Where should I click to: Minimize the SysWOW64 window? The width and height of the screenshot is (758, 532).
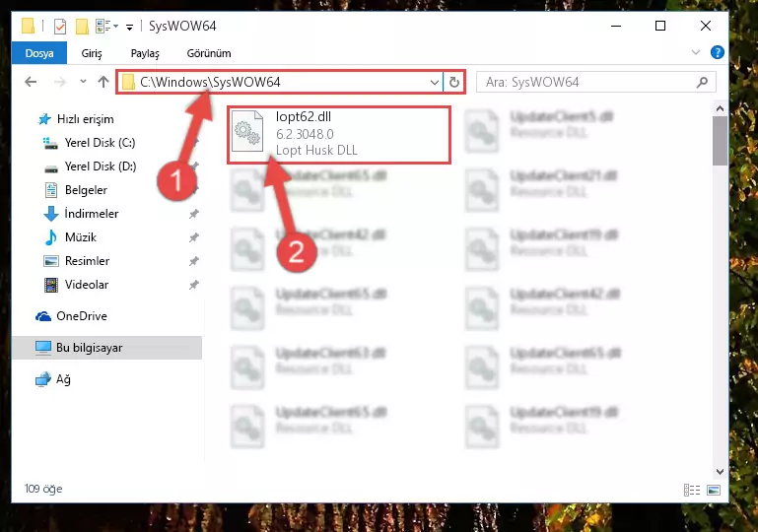pos(616,26)
